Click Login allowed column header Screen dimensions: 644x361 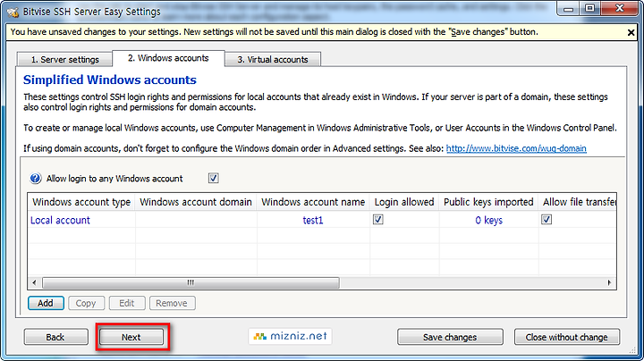[x=404, y=202]
